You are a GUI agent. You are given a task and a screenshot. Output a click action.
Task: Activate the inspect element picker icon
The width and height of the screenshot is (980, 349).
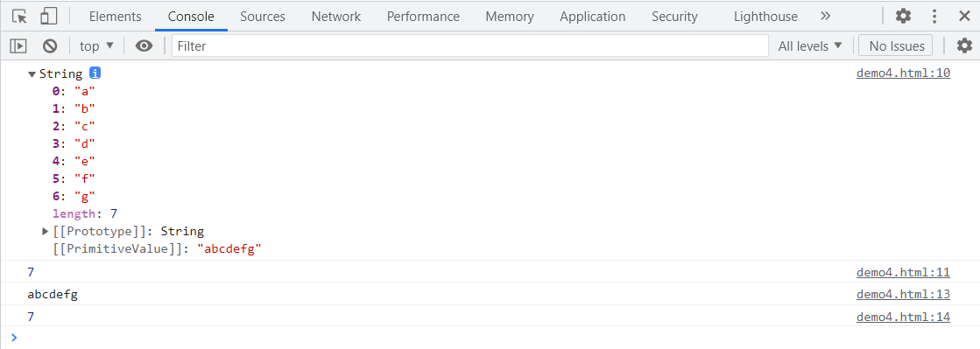coord(20,17)
